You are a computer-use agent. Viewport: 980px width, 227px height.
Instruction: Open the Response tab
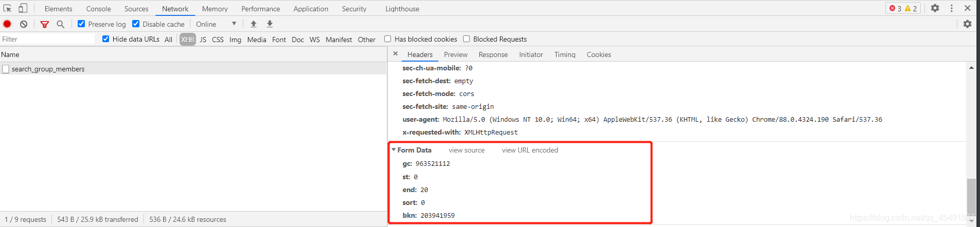click(493, 54)
